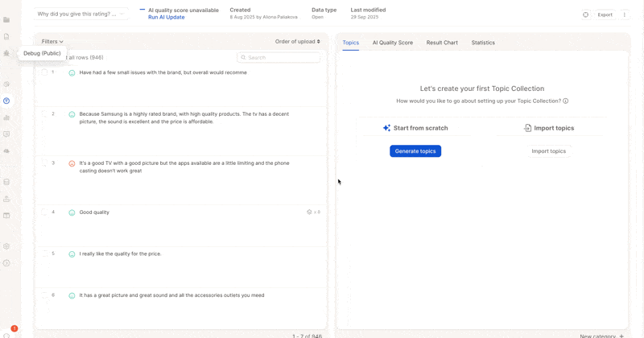Click the highlighted blue circle sidebar icon
This screenshot has height=338, width=644.
(x=6, y=101)
